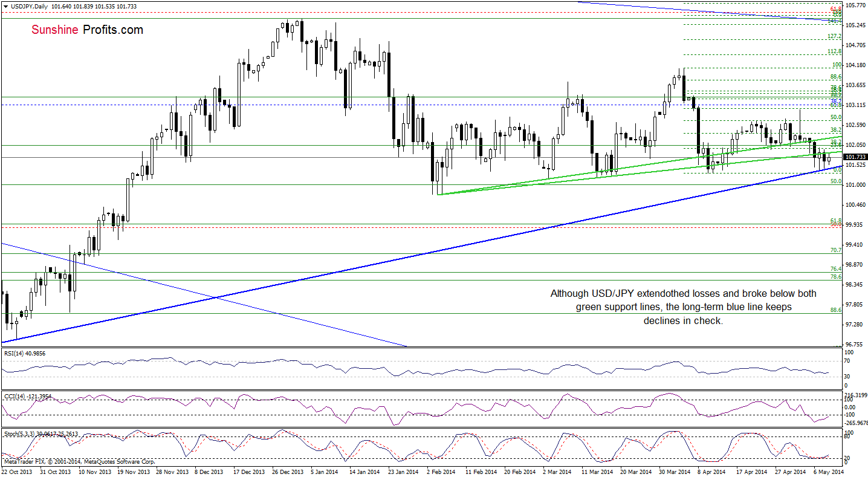Click the 102.590 price axis label
Screen dimensions: 868x477
[855, 125]
